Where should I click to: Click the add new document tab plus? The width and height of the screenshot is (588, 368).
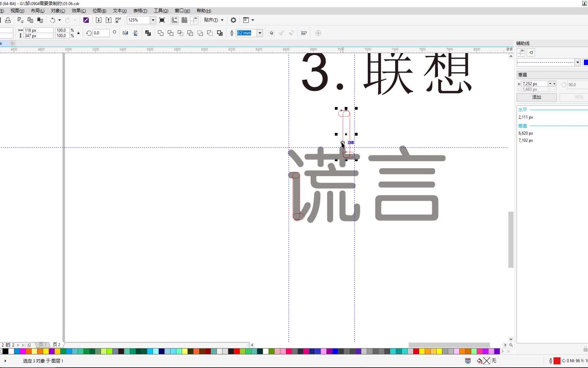(x=13, y=43)
